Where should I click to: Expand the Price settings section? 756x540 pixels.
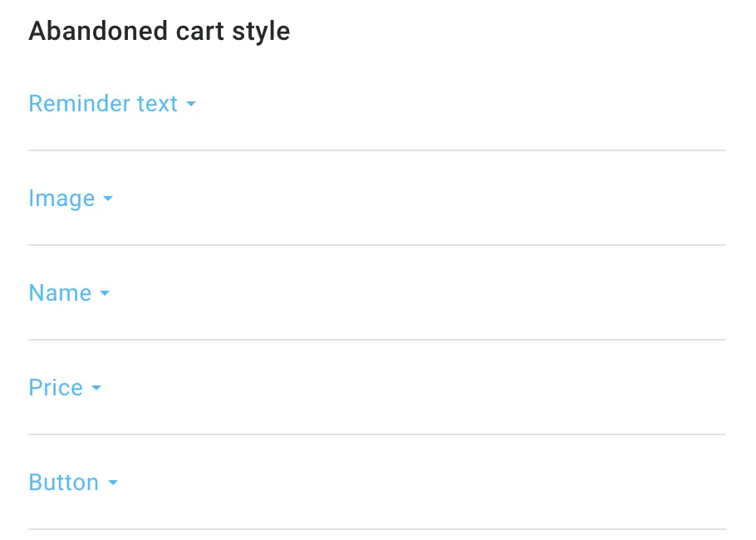[x=65, y=388]
